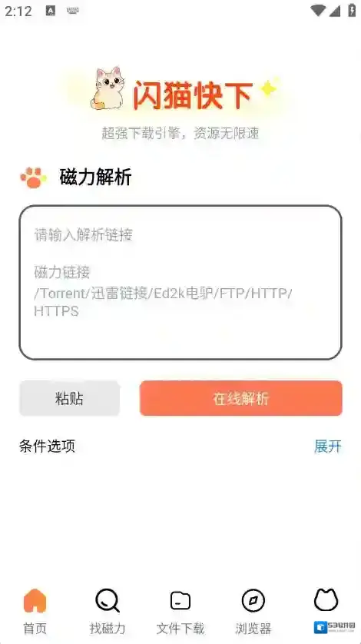Switch to the 找磁力 tab label
361x644 pixels.
pos(108,629)
